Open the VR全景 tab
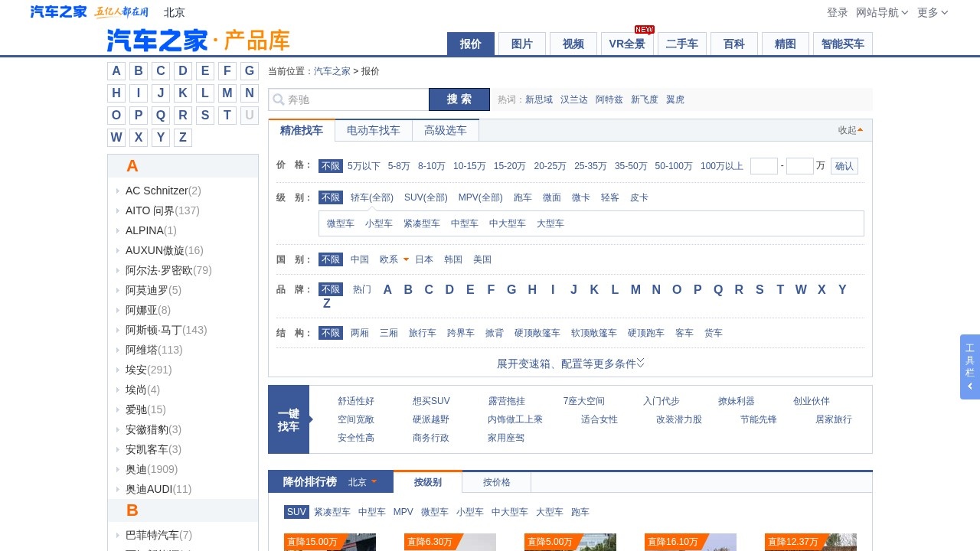This screenshot has width=980, height=551. [627, 44]
